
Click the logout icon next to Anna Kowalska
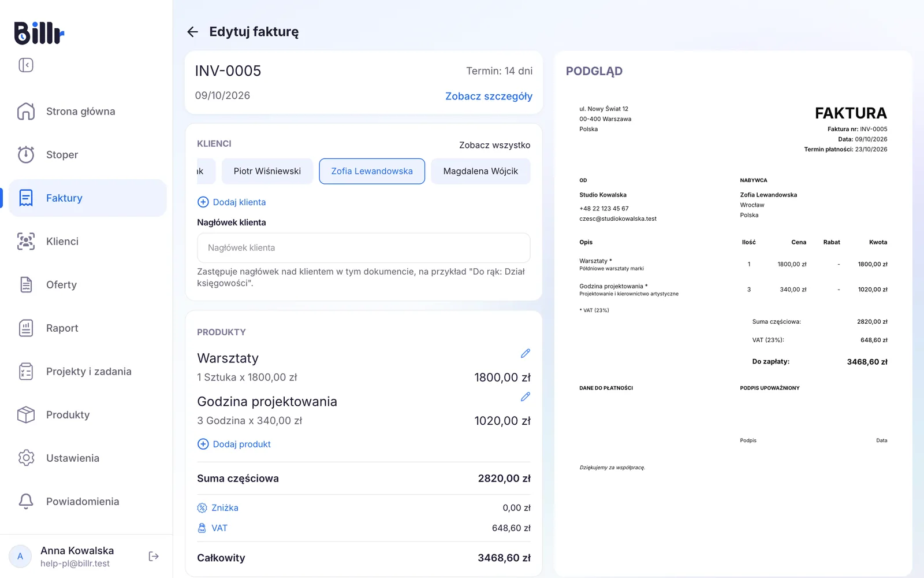[x=154, y=556]
